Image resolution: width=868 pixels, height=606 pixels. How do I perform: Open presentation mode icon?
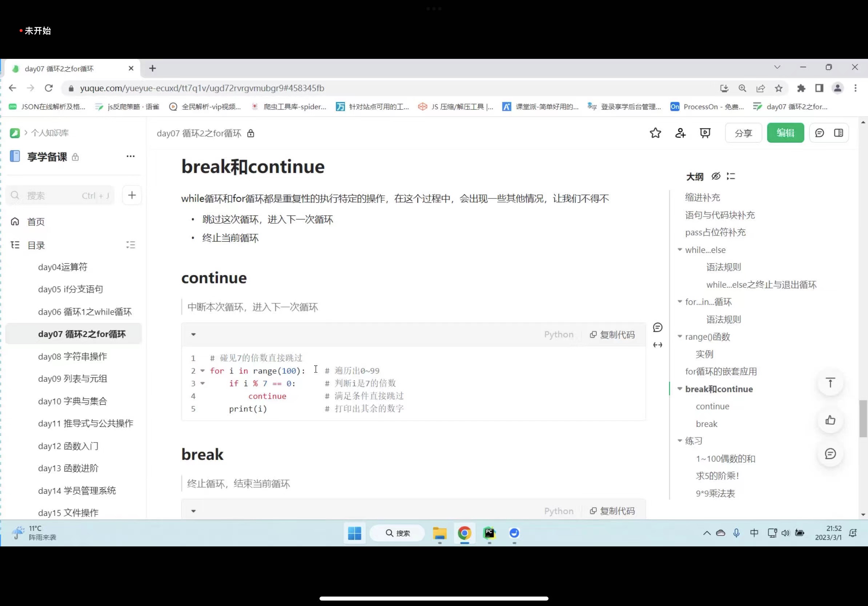coord(705,133)
